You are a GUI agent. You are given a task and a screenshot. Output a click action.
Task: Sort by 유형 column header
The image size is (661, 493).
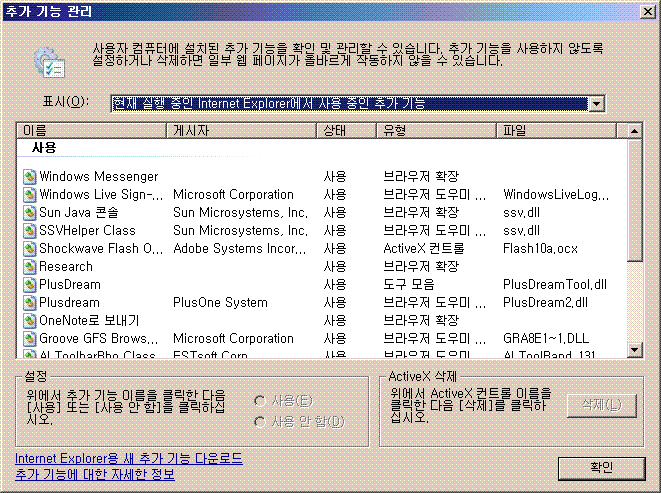(436, 131)
